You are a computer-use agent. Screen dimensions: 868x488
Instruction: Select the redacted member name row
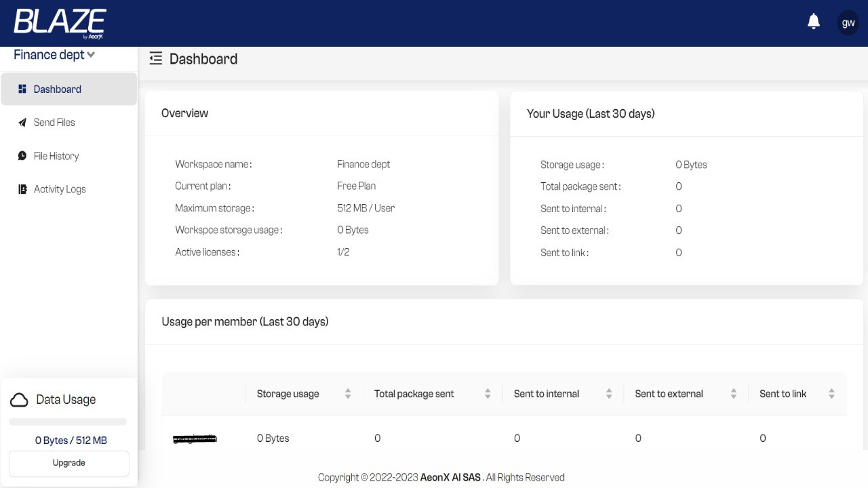coord(195,439)
